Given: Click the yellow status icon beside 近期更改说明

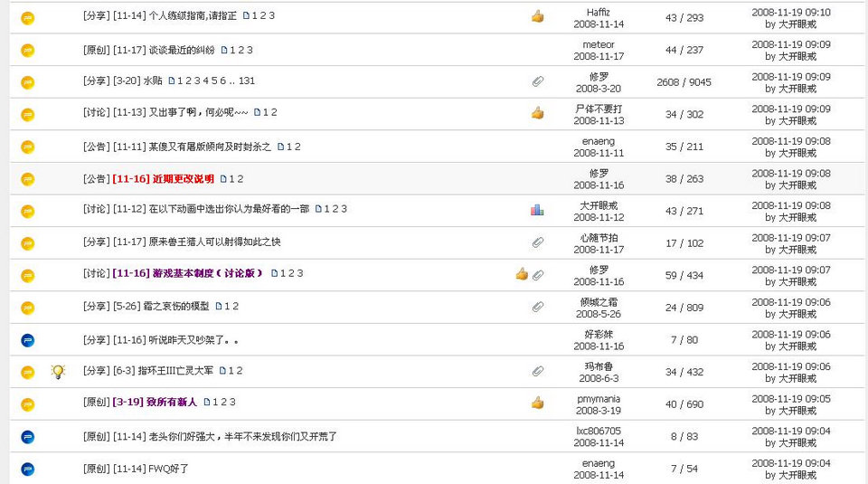Looking at the screenshot, I should pos(28,179).
